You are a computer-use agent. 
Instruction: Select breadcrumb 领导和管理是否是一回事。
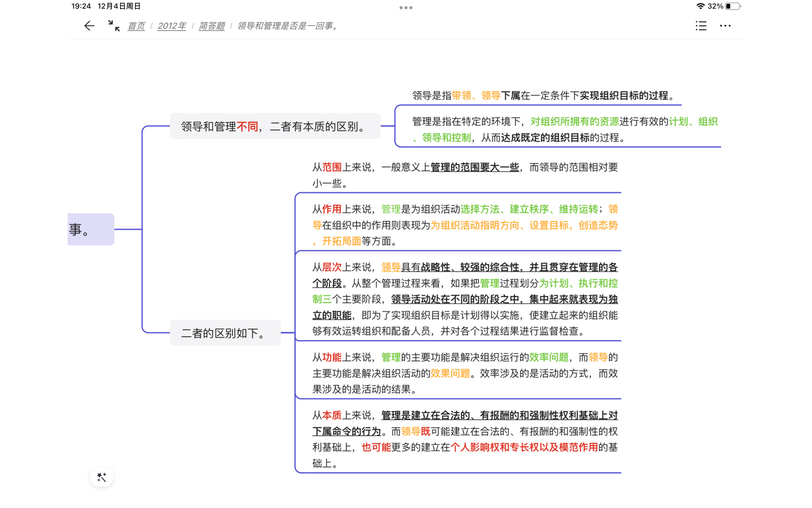(x=289, y=26)
